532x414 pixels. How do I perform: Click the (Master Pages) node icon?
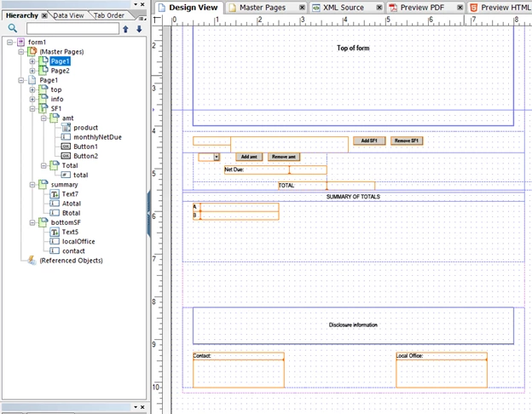point(32,52)
